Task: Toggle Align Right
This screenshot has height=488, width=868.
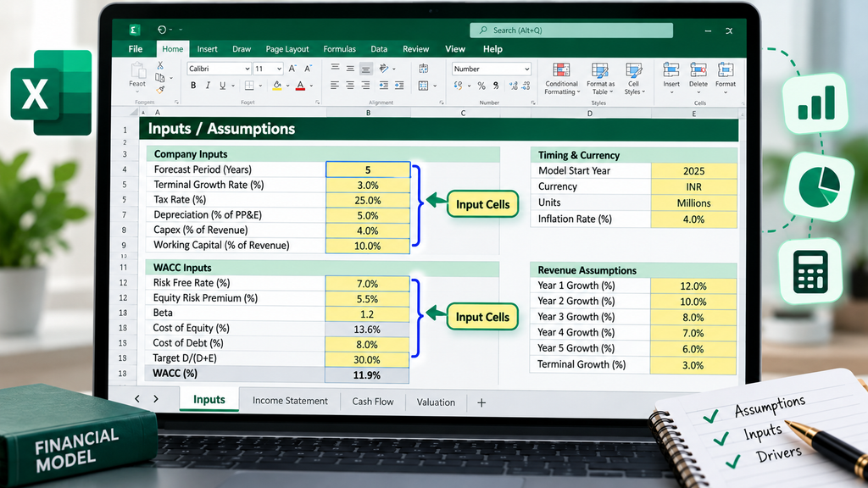Action: pyautogui.click(x=366, y=86)
